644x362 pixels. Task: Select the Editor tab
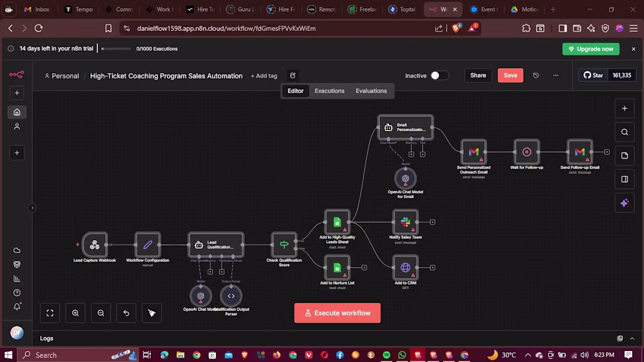click(295, 91)
